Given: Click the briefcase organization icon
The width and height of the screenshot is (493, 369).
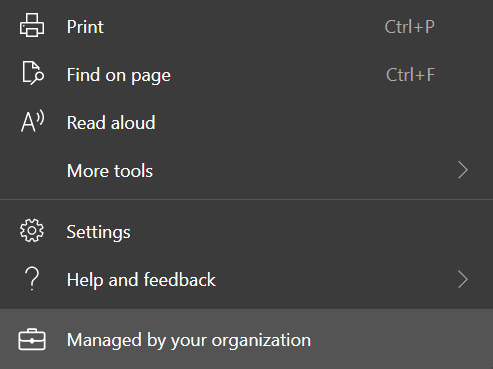Looking at the screenshot, I should point(32,340).
